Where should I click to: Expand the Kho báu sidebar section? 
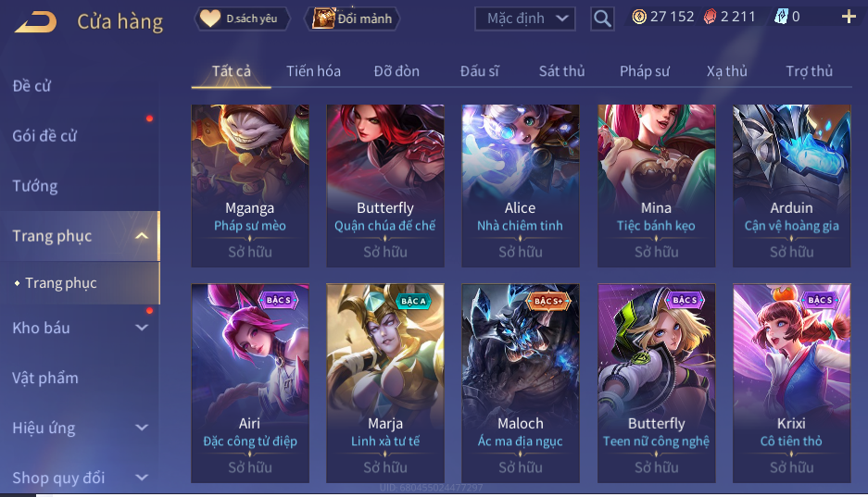click(142, 328)
